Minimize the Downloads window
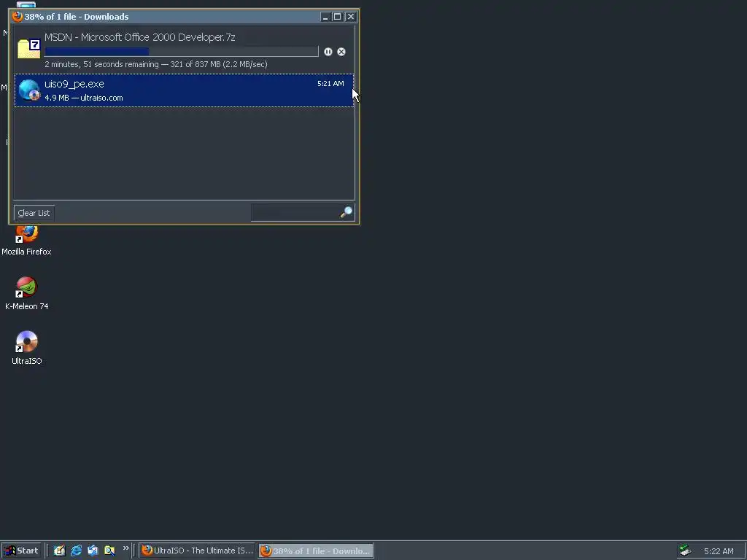The width and height of the screenshot is (747, 560). 325,17
